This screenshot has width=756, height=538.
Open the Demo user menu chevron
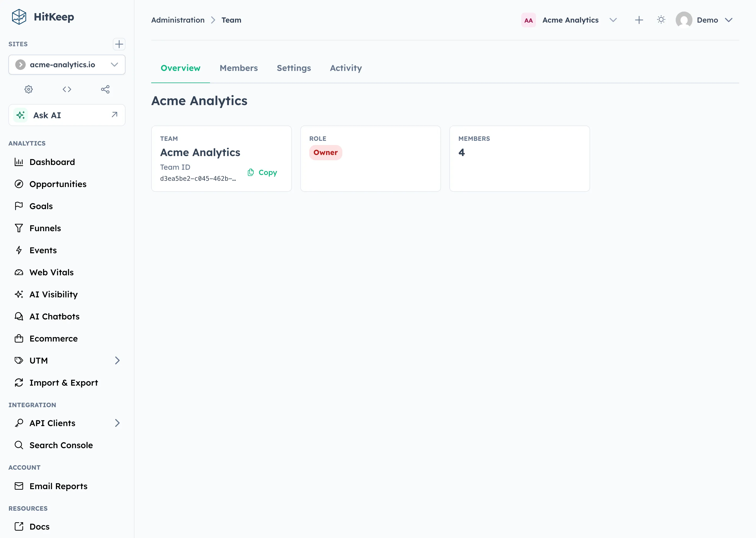click(x=728, y=20)
